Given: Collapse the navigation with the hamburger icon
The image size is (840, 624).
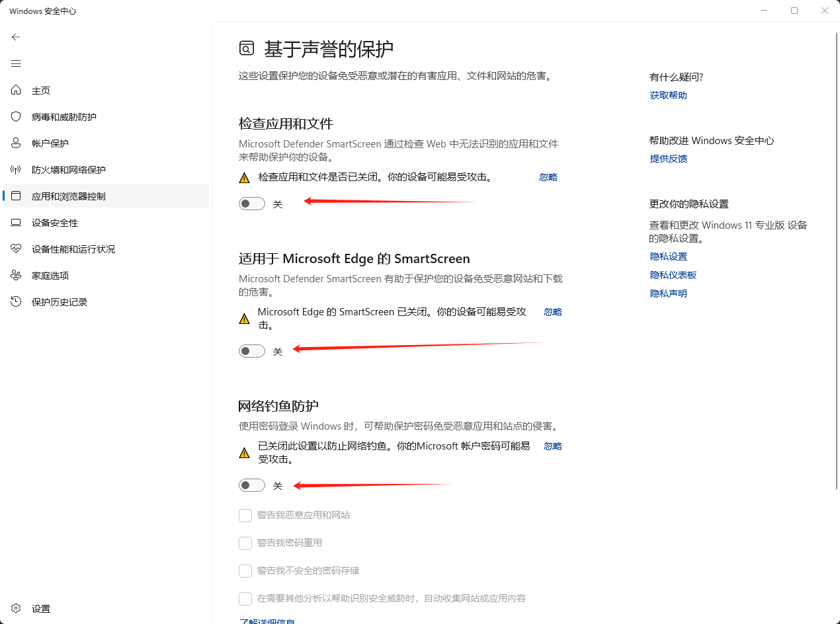Looking at the screenshot, I should [x=16, y=63].
